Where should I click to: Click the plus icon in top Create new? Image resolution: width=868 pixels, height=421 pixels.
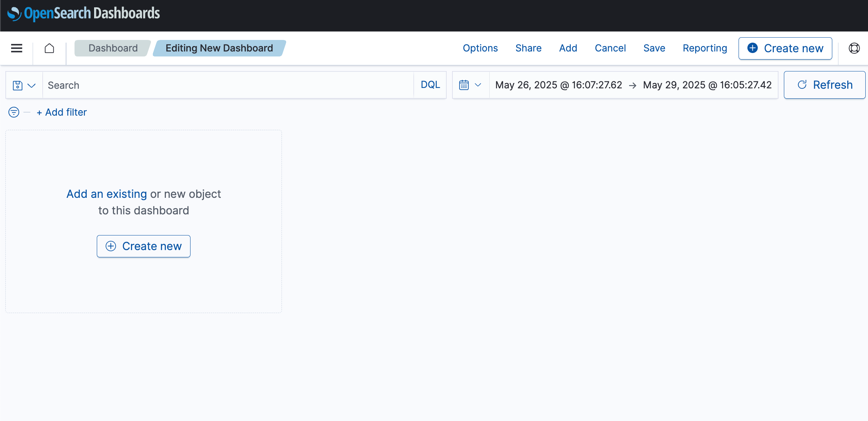click(x=752, y=48)
